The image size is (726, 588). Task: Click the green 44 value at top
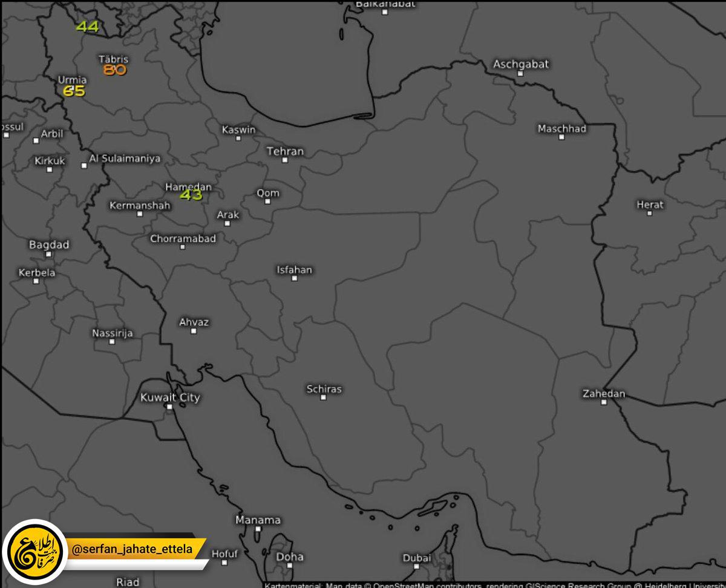[x=87, y=27]
